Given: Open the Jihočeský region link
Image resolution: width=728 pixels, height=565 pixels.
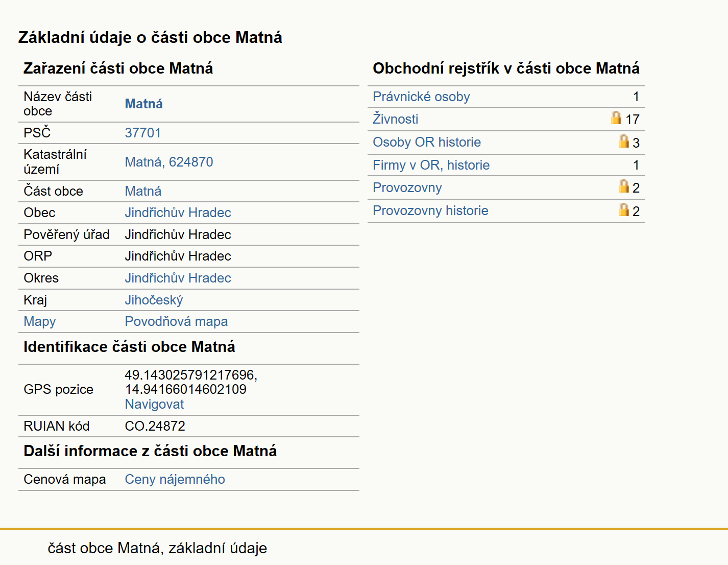Looking at the screenshot, I should click(154, 300).
